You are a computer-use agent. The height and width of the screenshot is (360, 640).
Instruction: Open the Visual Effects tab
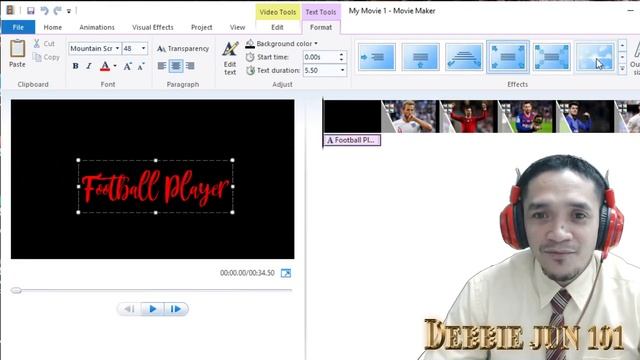(153, 27)
